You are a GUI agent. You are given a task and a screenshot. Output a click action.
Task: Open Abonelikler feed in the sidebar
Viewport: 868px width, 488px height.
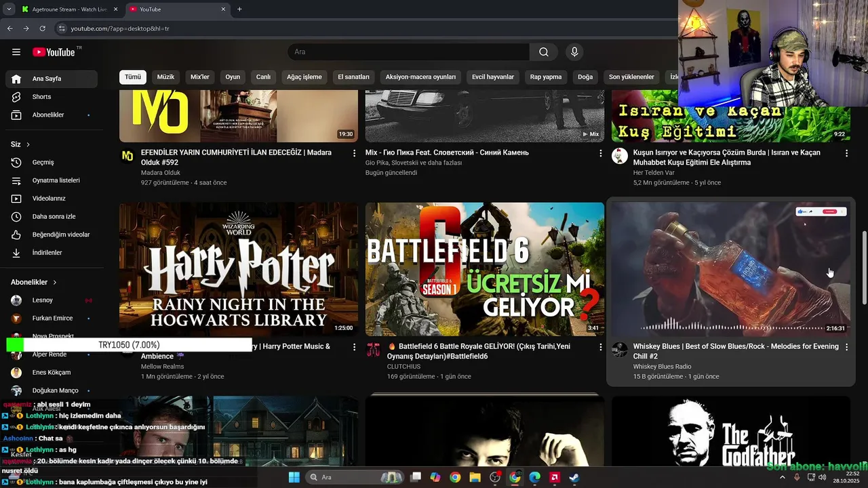coord(52,115)
